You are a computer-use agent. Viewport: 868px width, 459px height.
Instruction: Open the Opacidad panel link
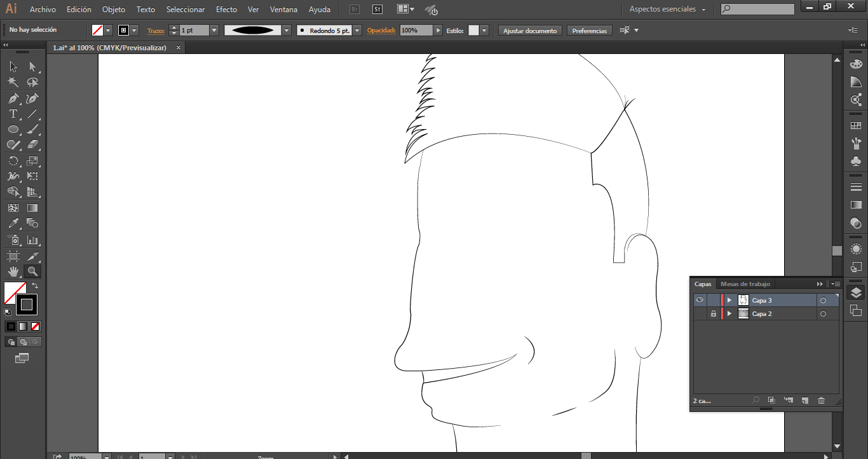pyautogui.click(x=381, y=31)
